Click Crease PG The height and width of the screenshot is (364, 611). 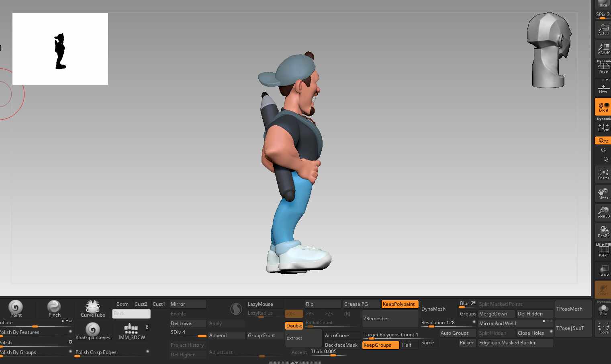tap(362, 304)
